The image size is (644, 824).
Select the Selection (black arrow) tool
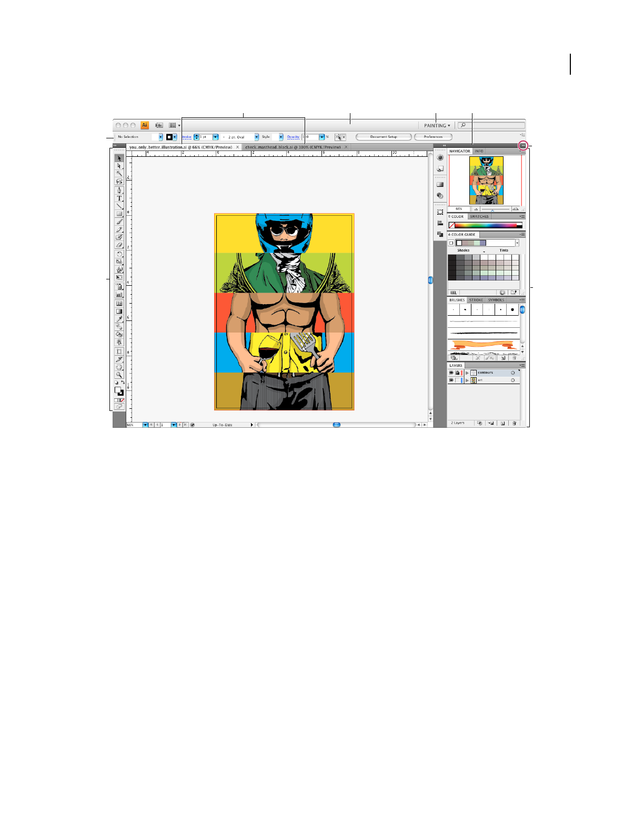[x=119, y=158]
